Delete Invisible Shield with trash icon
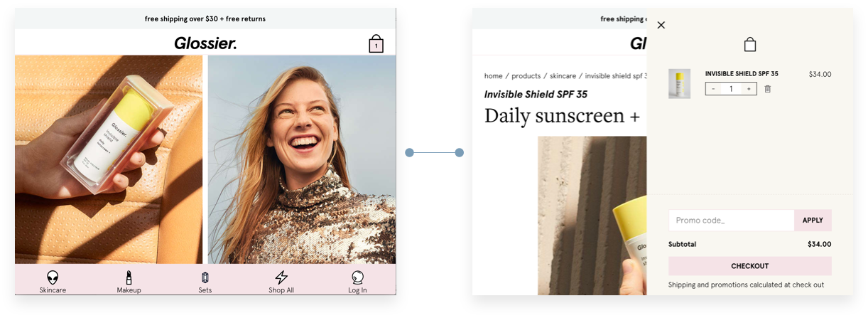This screenshot has width=868, height=318. (768, 89)
